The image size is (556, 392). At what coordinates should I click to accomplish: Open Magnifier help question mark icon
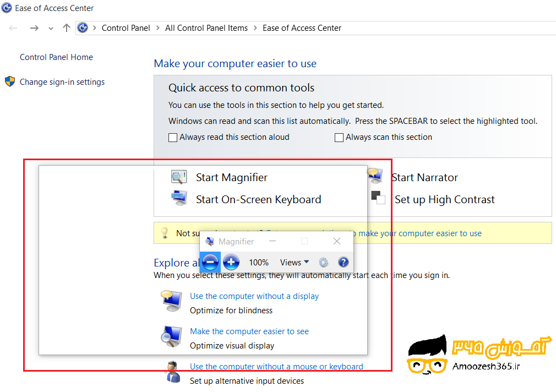point(344,262)
